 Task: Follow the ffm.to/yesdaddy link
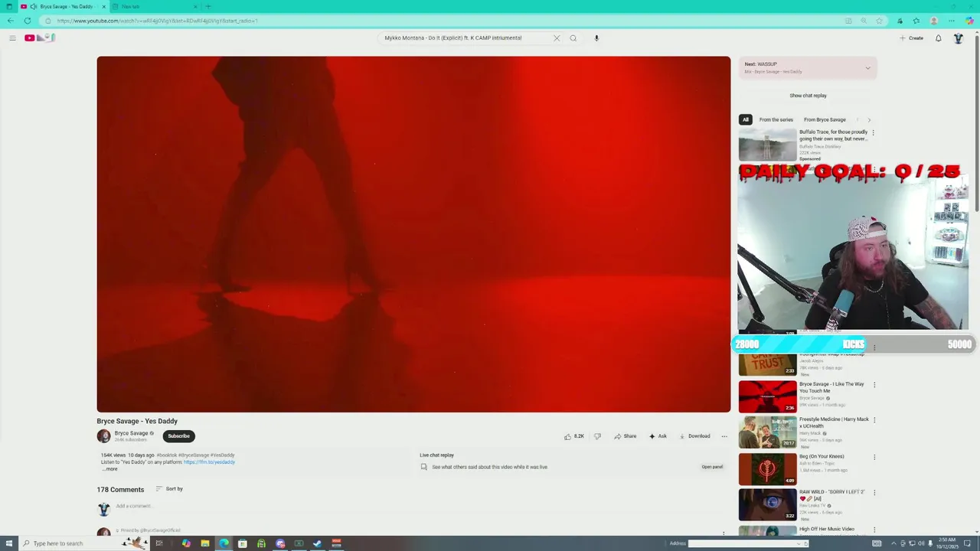(x=209, y=462)
